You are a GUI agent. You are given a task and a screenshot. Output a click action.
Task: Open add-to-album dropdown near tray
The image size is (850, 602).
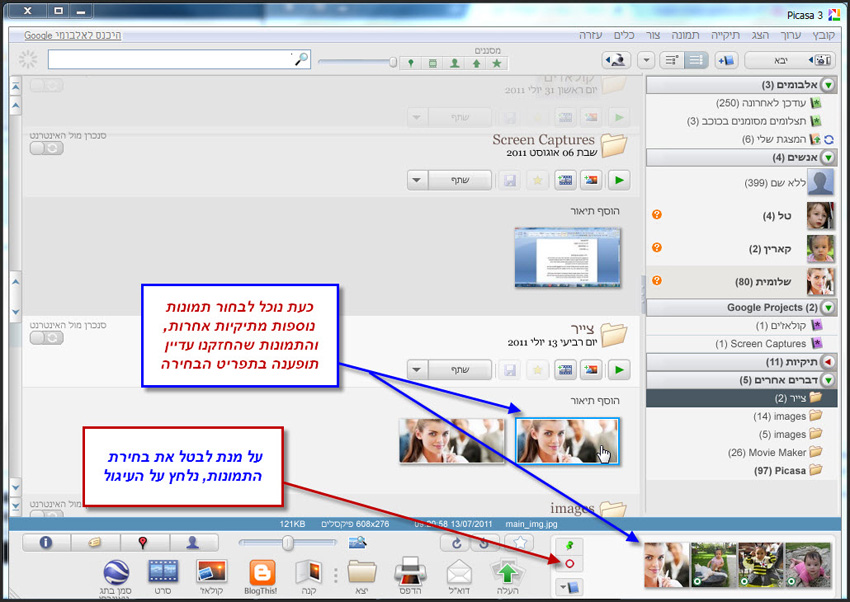pyautogui.click(x=569, y=587)
